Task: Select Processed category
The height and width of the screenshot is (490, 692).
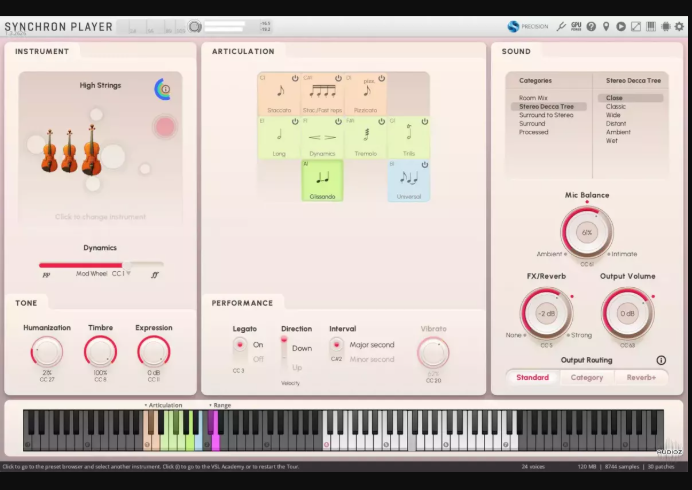Action: pyautogui.click(x=534, y=132)
